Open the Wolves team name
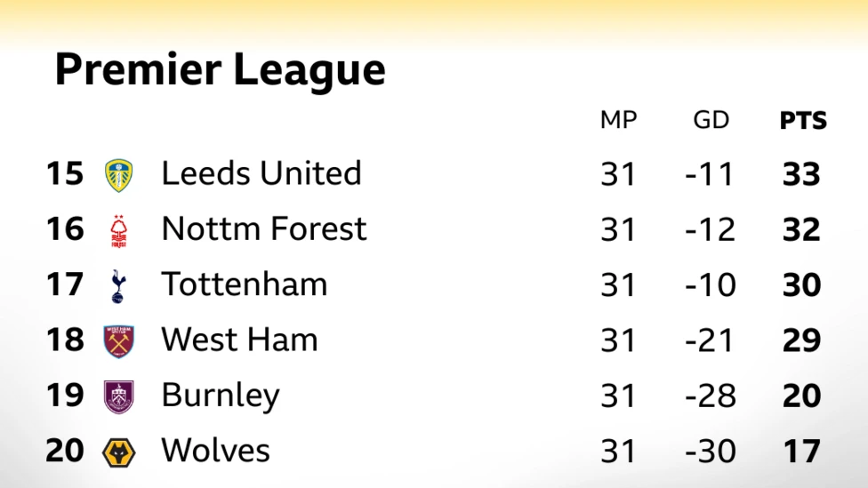The height and width of the screenshot is (488, 868). 216,451
